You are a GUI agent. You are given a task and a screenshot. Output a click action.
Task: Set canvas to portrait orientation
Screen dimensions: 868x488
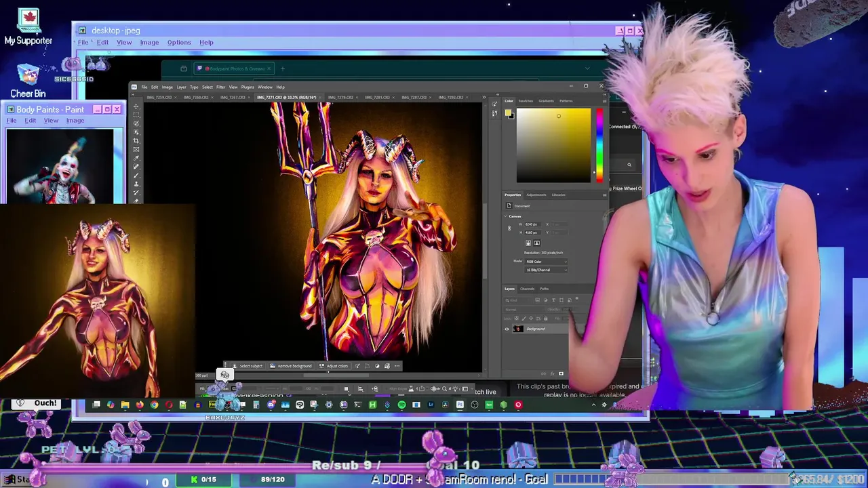528,243
